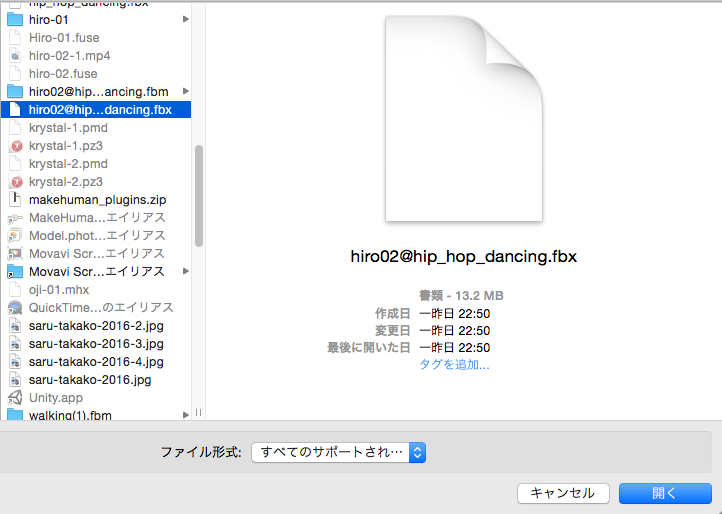Click the 作成日 date value

point(454,314)
